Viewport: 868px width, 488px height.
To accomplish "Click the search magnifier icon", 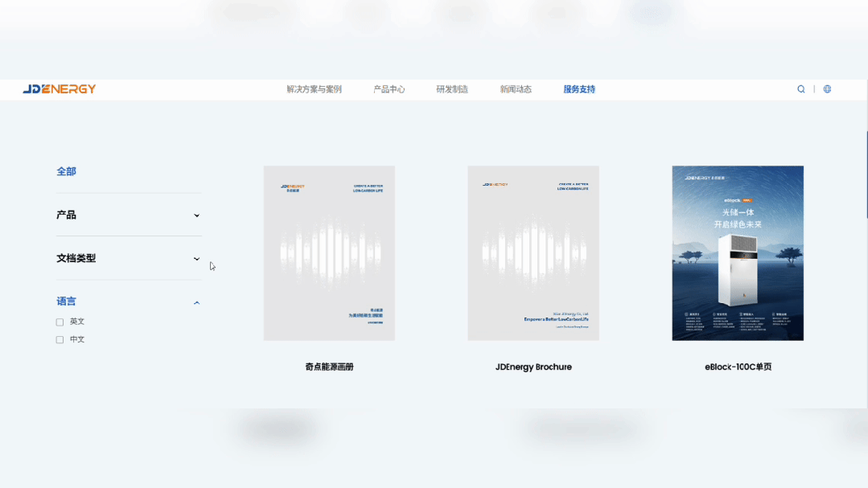I will (x=800, y=88).
